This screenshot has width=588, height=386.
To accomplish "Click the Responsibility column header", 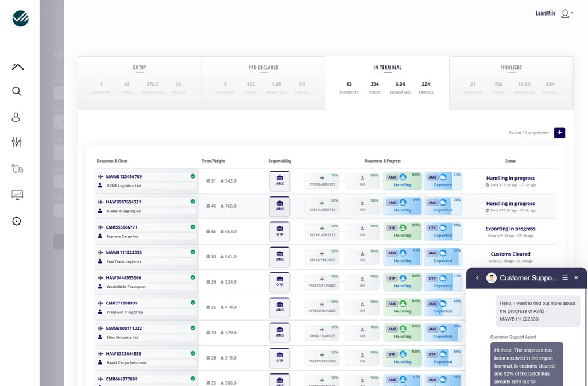I will point(280,161).
